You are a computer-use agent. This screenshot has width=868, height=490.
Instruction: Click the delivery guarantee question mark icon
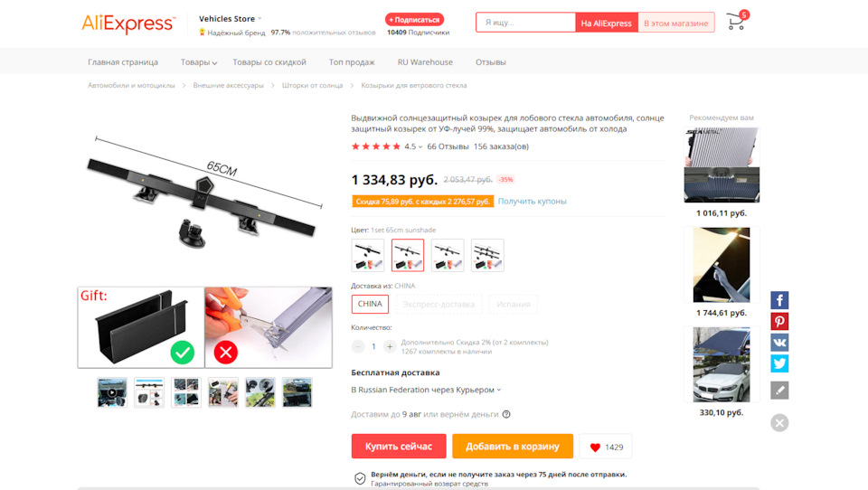(506, 414)
